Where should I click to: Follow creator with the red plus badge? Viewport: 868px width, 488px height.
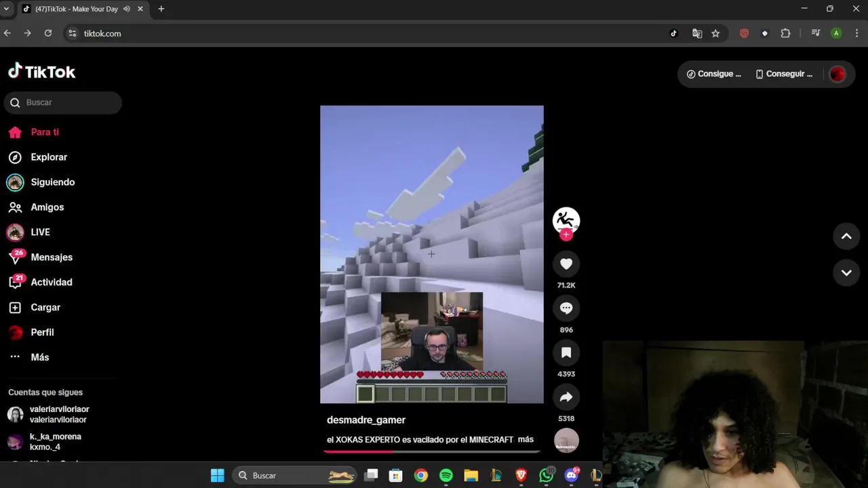point(566,235)
